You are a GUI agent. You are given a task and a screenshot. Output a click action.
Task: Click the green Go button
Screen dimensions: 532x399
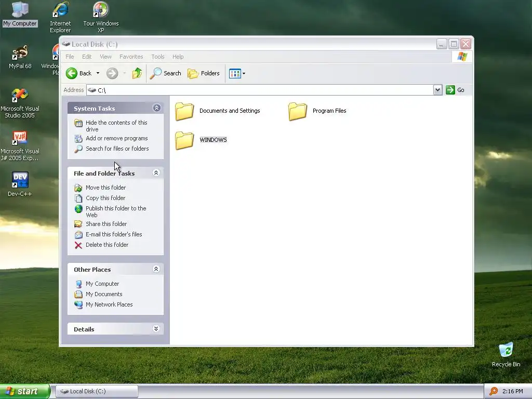tap(455, 90)
